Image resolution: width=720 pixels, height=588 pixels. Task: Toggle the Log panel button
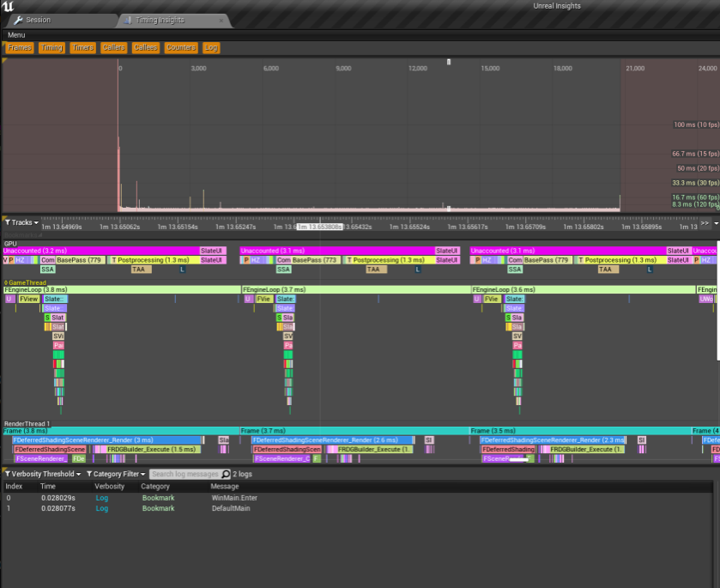211,47
